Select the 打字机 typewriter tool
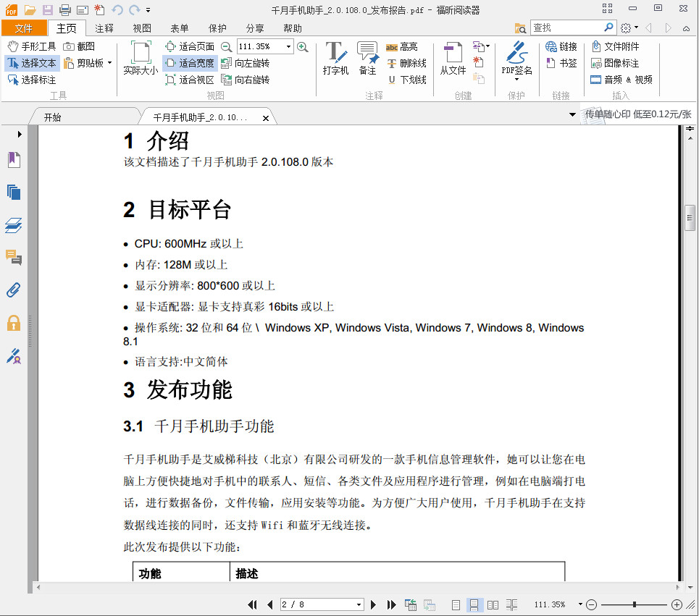 pyautogui.click(x=335, y=58)
